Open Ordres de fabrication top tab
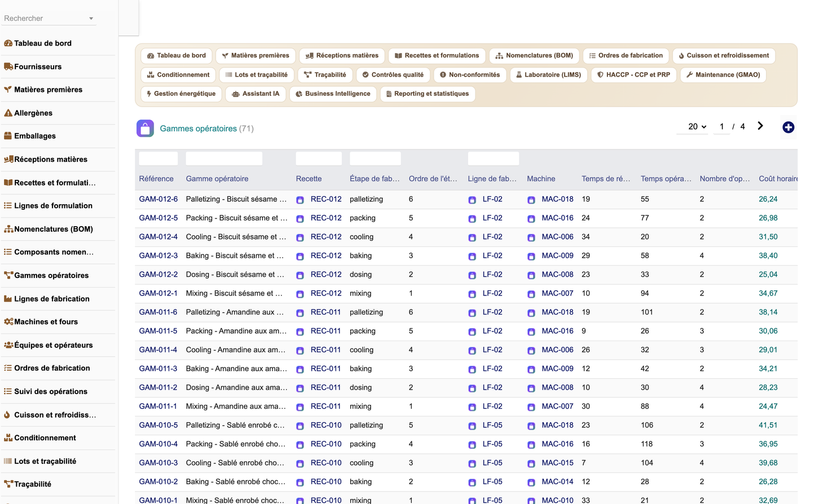 click(x=626, y=56)
